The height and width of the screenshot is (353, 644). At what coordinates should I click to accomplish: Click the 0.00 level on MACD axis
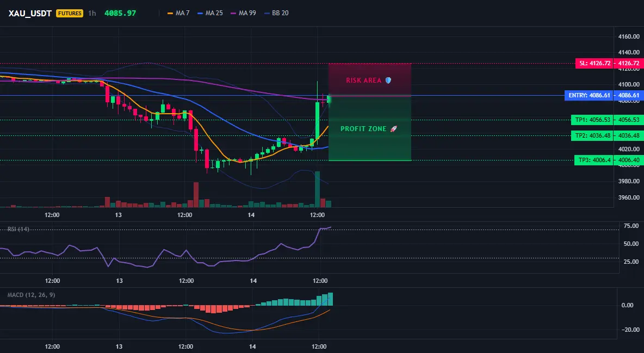(627, 305)
